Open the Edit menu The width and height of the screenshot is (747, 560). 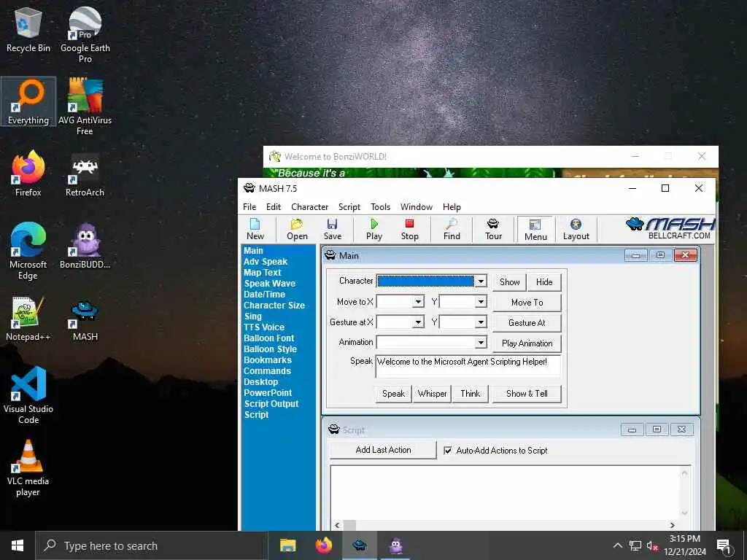[x=273, y=206]
